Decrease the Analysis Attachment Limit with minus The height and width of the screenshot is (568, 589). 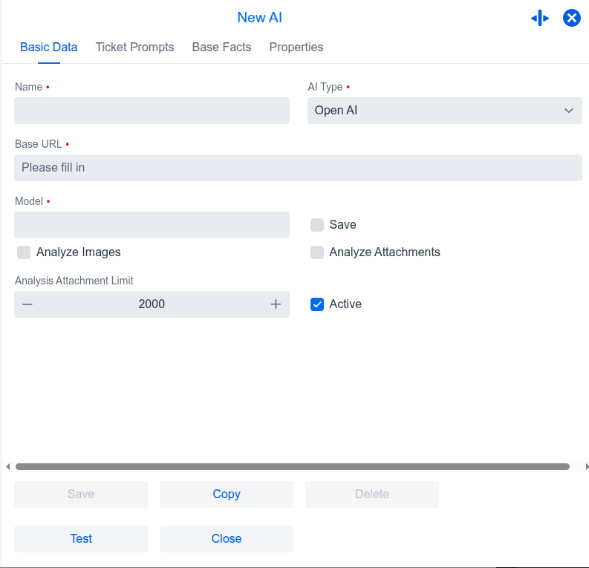[27, 304]
